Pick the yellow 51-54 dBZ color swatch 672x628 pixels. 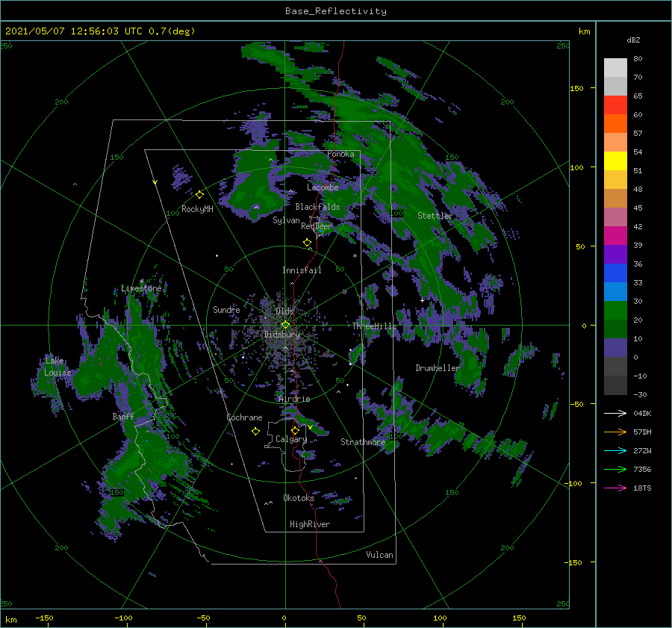click(x=615, y=161)
